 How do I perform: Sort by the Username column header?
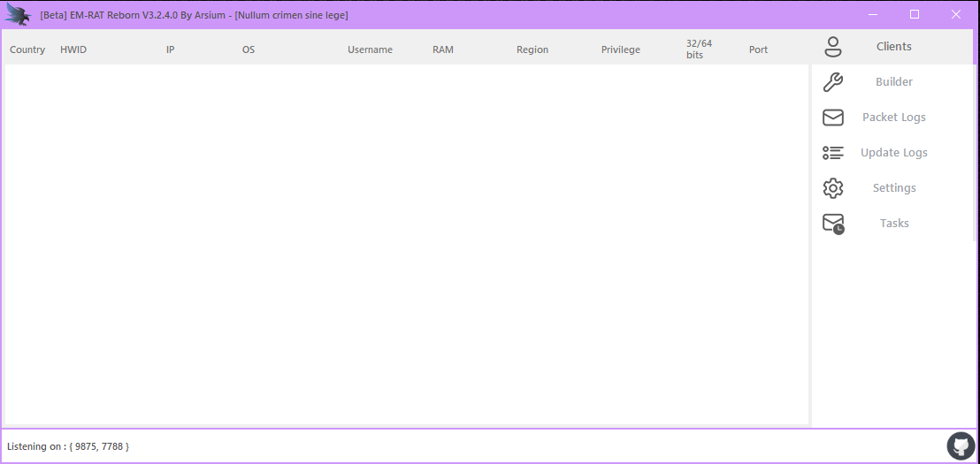[370, 50]
